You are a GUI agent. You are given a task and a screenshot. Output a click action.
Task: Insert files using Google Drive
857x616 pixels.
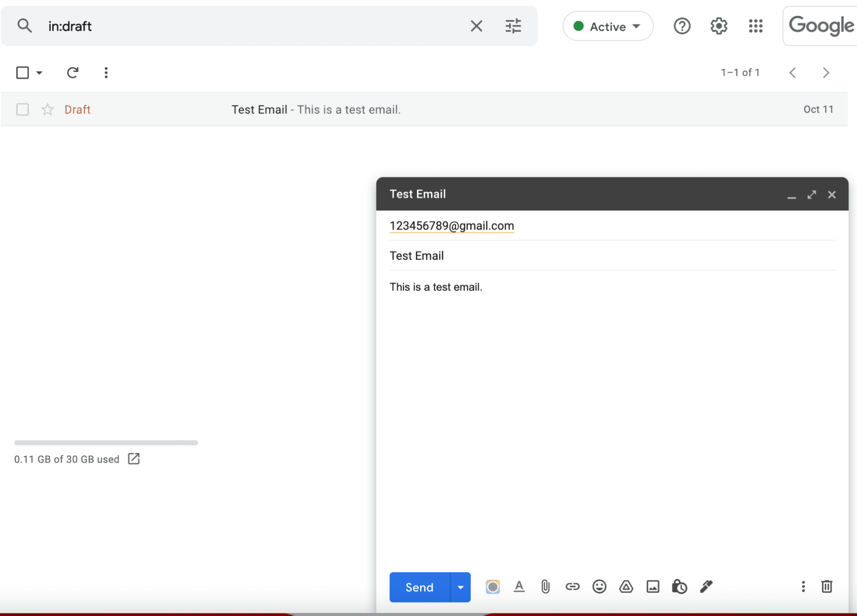(626, 587)
